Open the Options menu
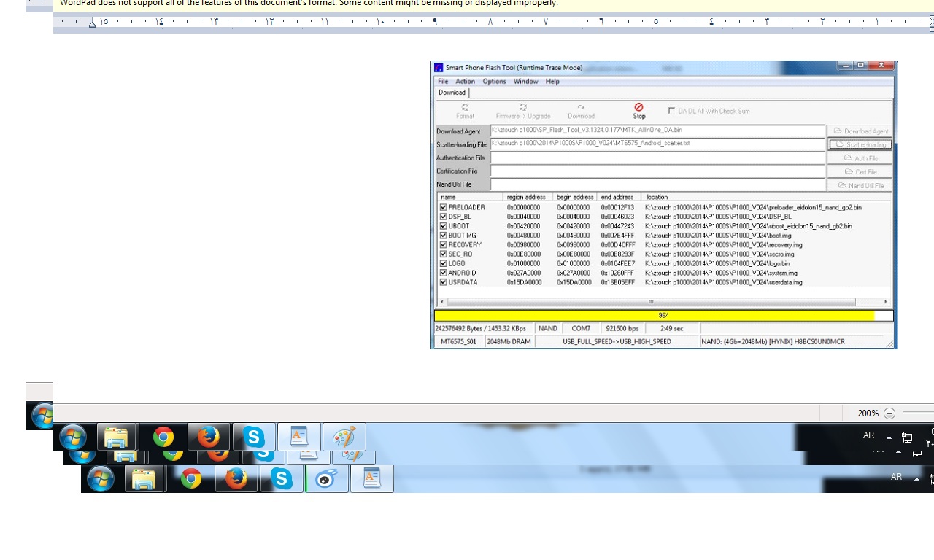Image resolution: width=934 pixels, height=560 pixels. [x=494, y=82]
